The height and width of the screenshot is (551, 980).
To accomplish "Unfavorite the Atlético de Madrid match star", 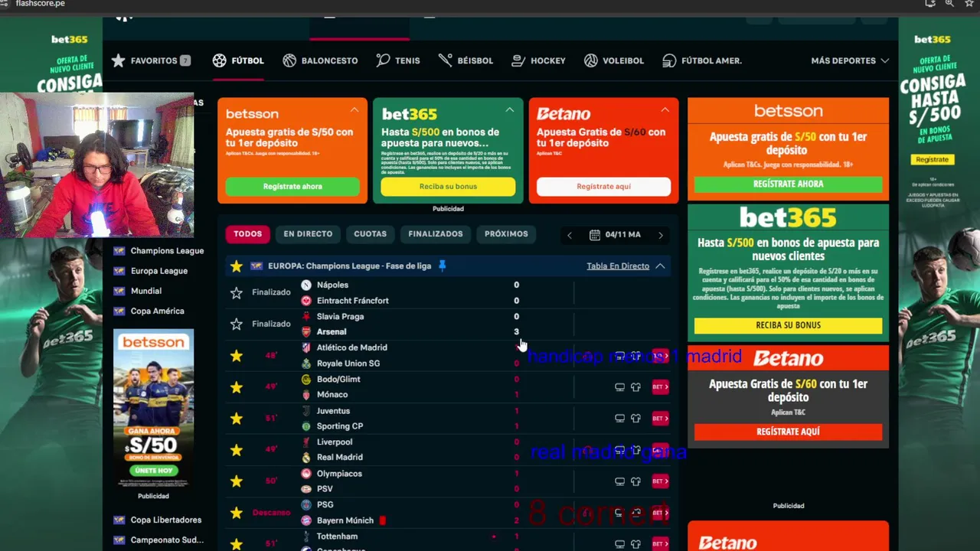I will point(237,355).
